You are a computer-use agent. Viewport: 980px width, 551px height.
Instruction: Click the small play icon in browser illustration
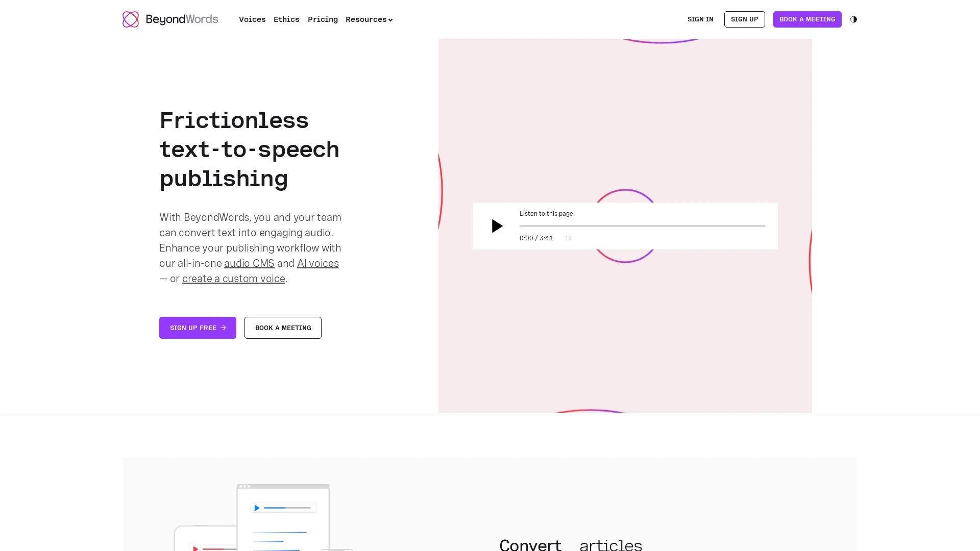(257, 508)
